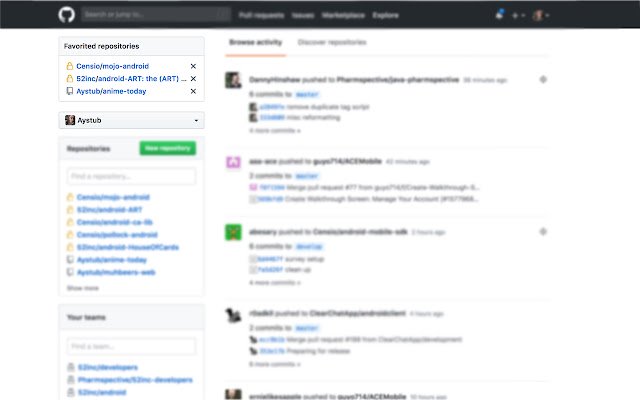The height and width of the screenshot is (400, 640).
Task: Open Merge pull request #77 commit hash
Action: point(272,187)
